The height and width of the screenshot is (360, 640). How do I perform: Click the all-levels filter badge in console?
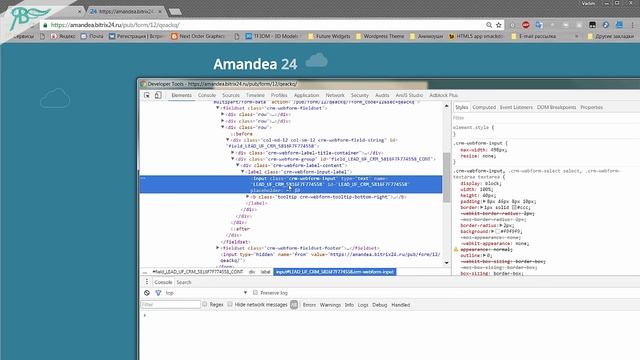click(x=294, y=304)
